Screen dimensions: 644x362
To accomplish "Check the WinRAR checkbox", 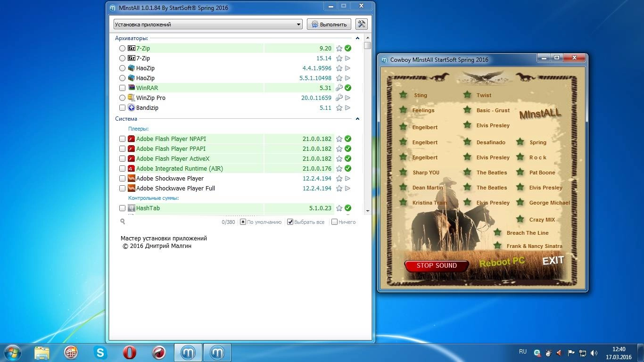I will click(x=123, y=88).
